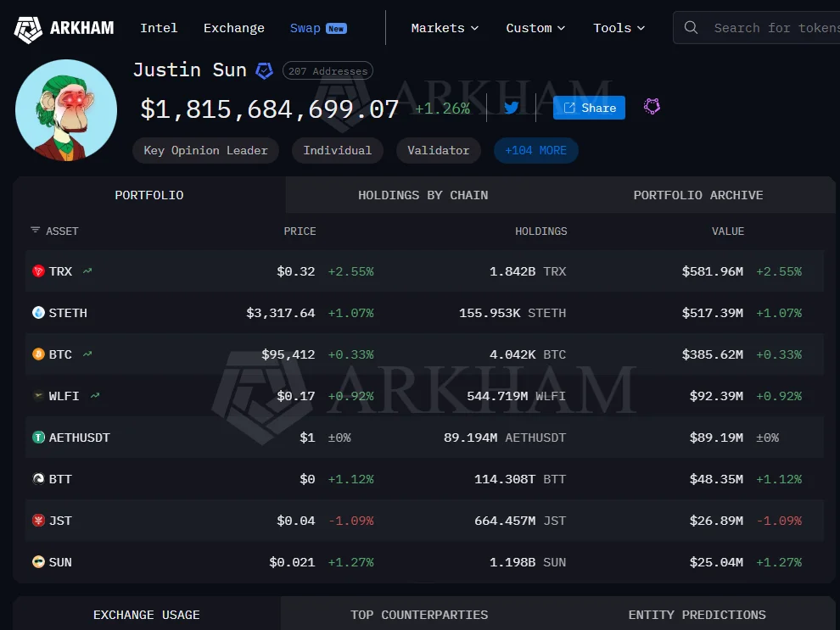Switch to Holdings by Chain tab

click(423, 194)
